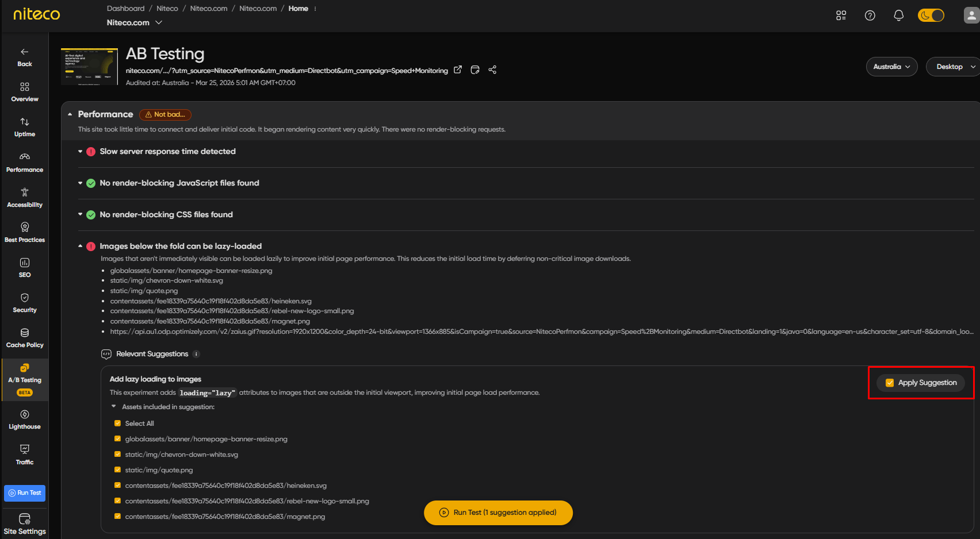Open the apps grid icon in header
This screenshot has height=539, width=980.
point(841,16)
